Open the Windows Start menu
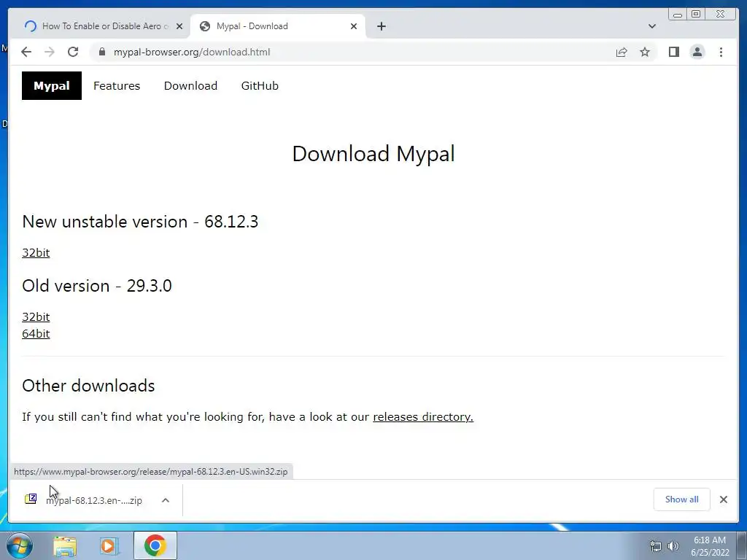Viewport: 747px width, 560px height. coord(19,545)
